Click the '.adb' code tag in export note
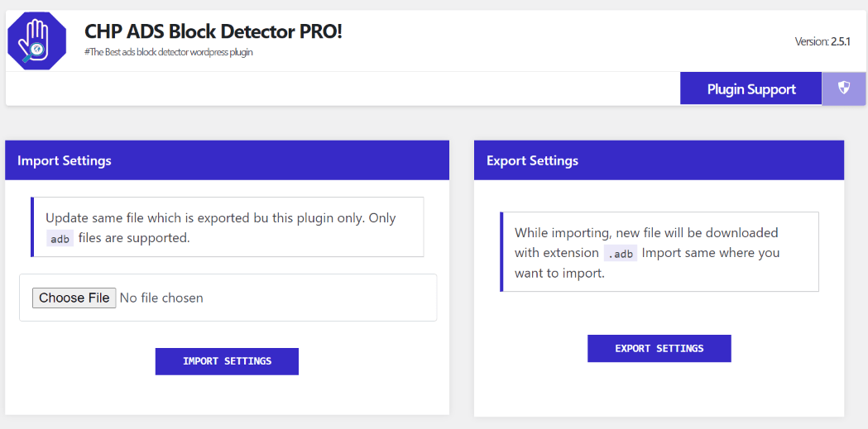Screen dimensions: 868x429 (x=621, y=253)
